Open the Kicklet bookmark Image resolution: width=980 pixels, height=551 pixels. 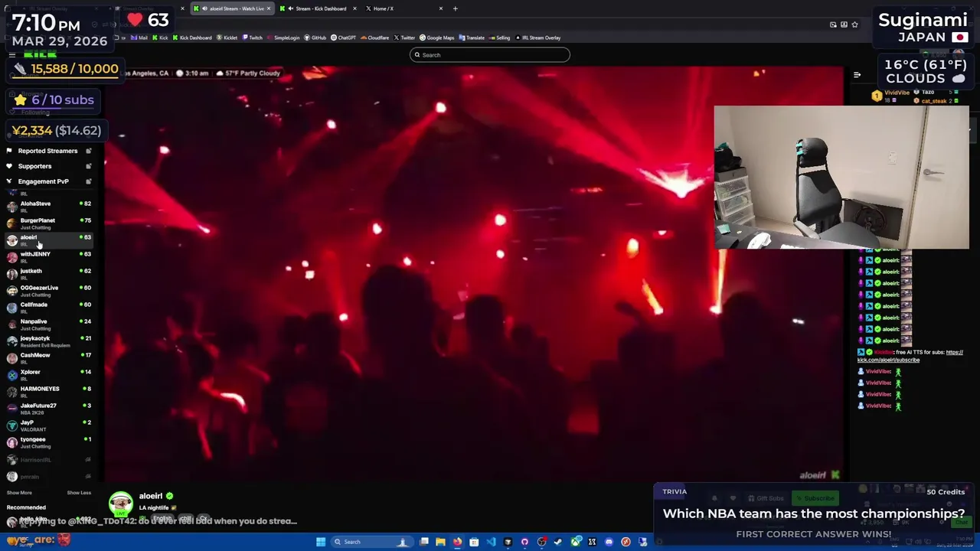point(227,37)
